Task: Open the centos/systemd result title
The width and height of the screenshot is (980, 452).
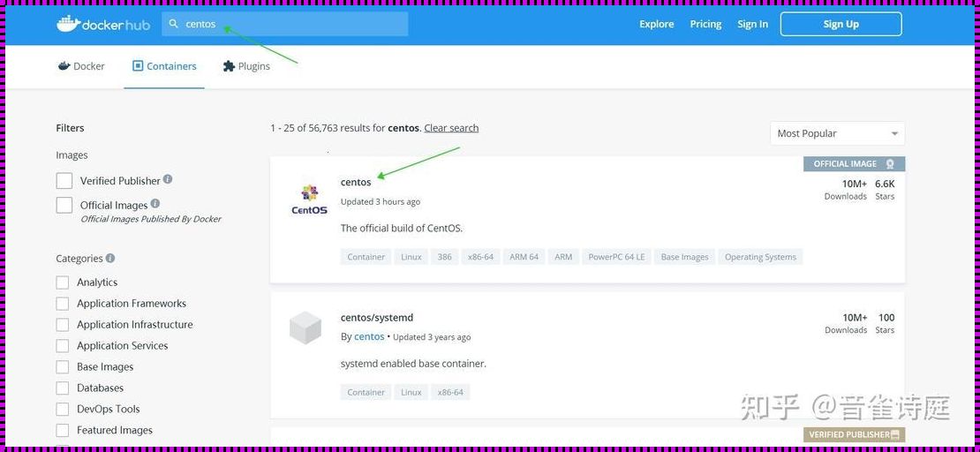Action: pos(377,318)
